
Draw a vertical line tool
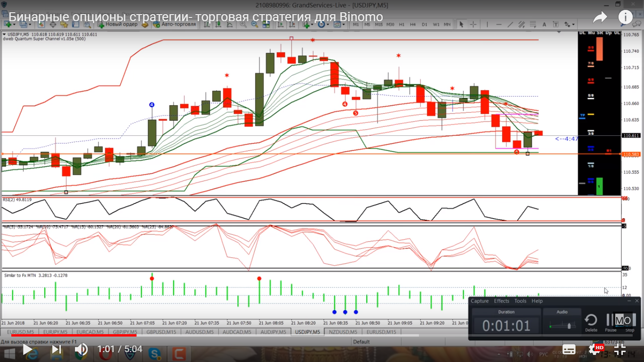(487, 24)
